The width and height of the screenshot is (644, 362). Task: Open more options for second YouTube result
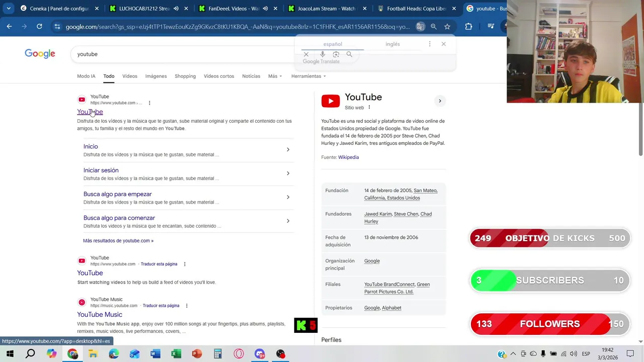click(185, 264)
